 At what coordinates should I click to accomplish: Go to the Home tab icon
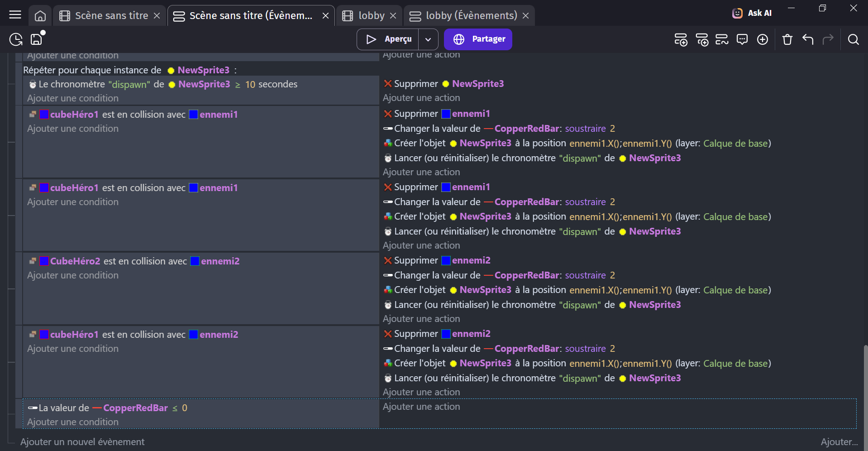click(40, 16)
